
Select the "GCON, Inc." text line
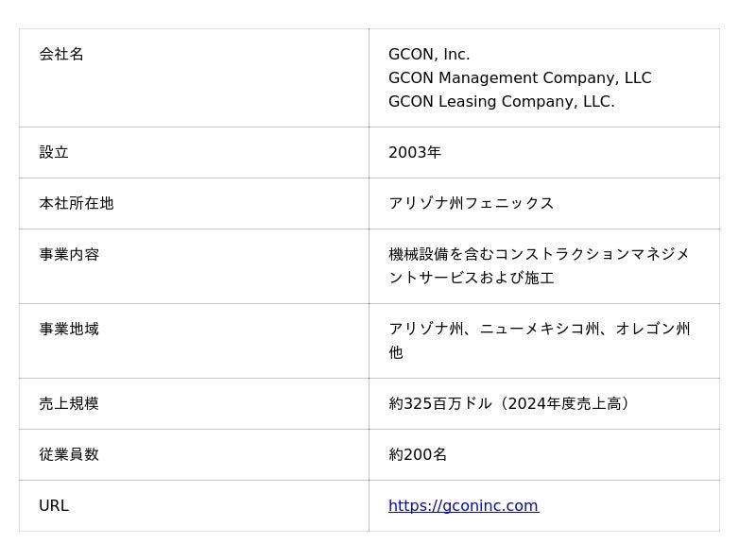click(429, 55)
